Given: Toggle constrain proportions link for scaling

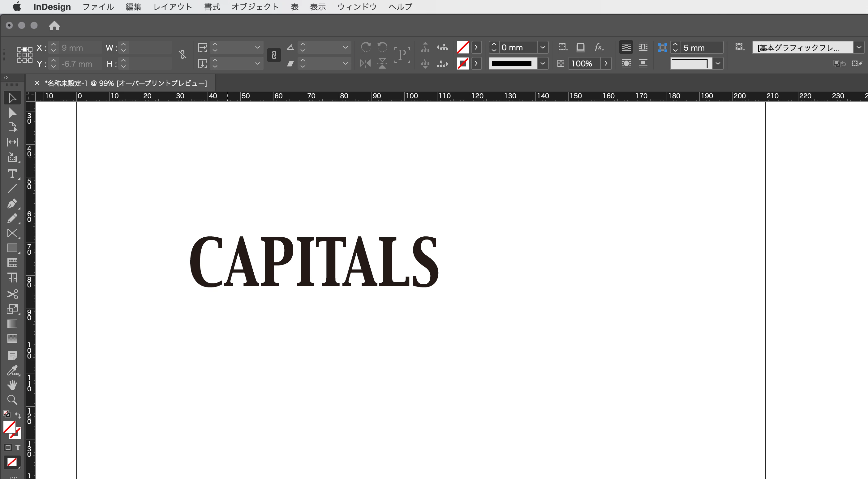Looking at the screenshot, I should tap(273, 55).
